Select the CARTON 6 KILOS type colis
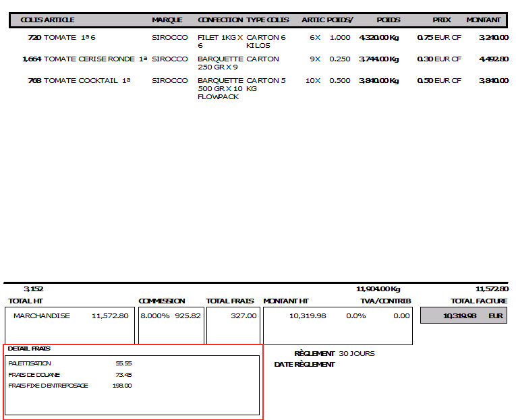 [x=266, y=42]
